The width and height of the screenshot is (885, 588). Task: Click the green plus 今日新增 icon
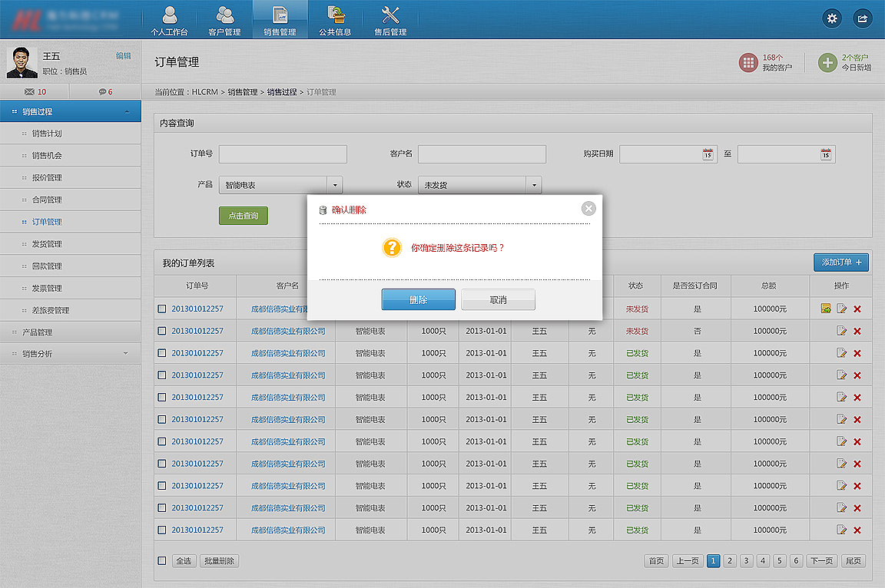(x=827, y=63)
